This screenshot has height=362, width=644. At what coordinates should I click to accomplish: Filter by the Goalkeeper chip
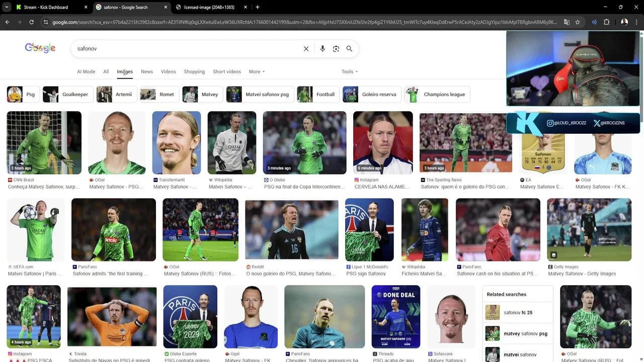pos(67,95)
